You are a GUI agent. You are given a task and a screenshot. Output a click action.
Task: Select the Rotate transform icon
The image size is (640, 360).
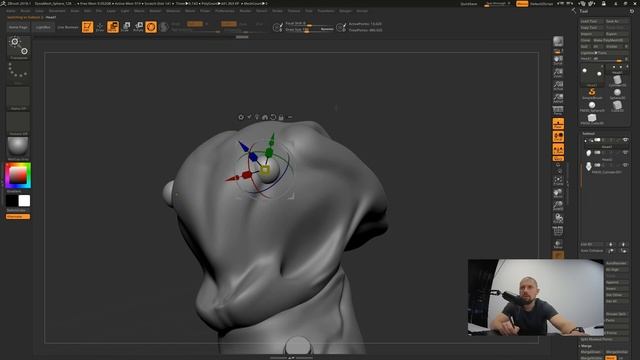[138, 27]
